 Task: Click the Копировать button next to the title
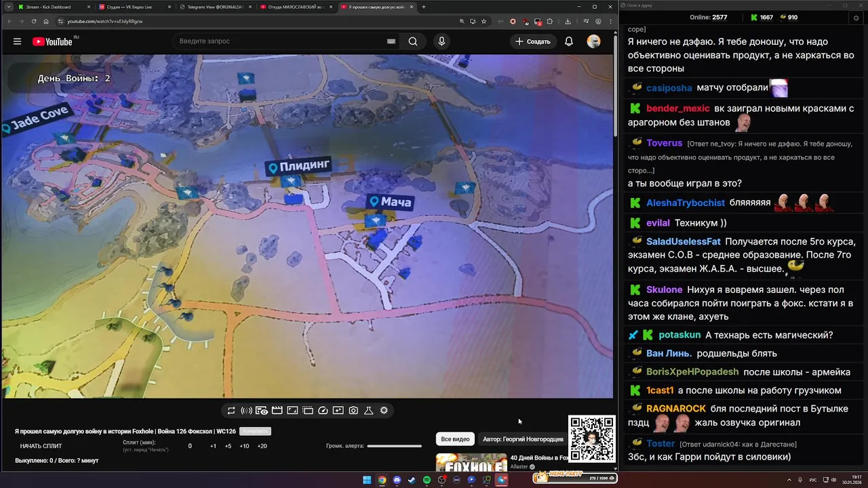tap(255, 431)
